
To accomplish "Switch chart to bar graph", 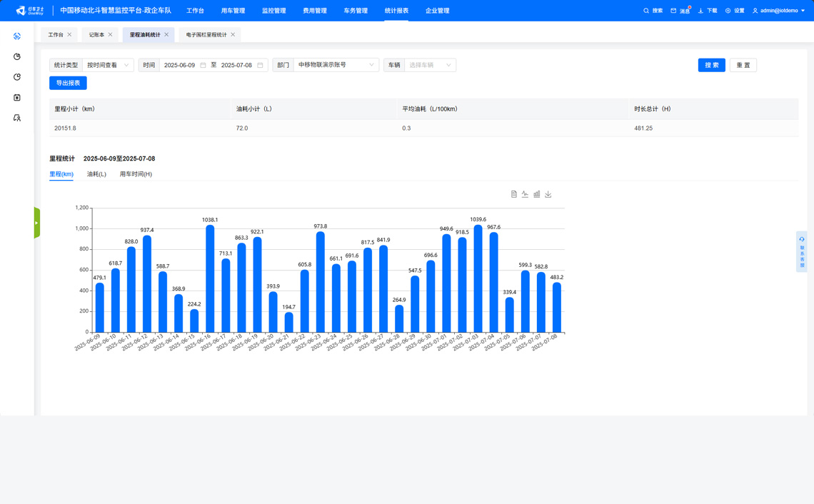I will pos(536,194).
